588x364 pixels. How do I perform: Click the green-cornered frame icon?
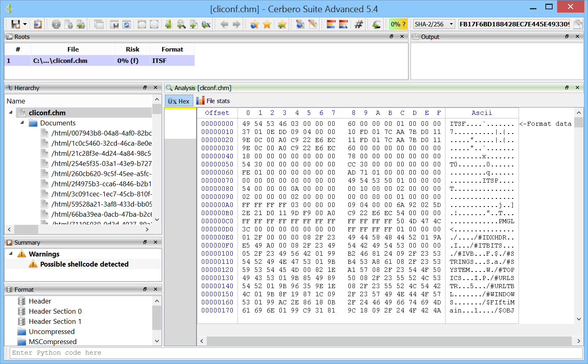coord(142,24)
